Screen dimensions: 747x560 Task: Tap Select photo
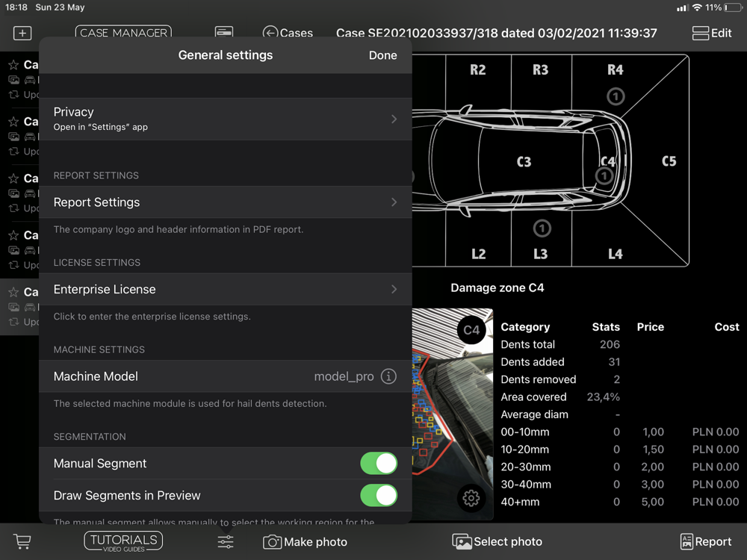[x=497, y=542]
